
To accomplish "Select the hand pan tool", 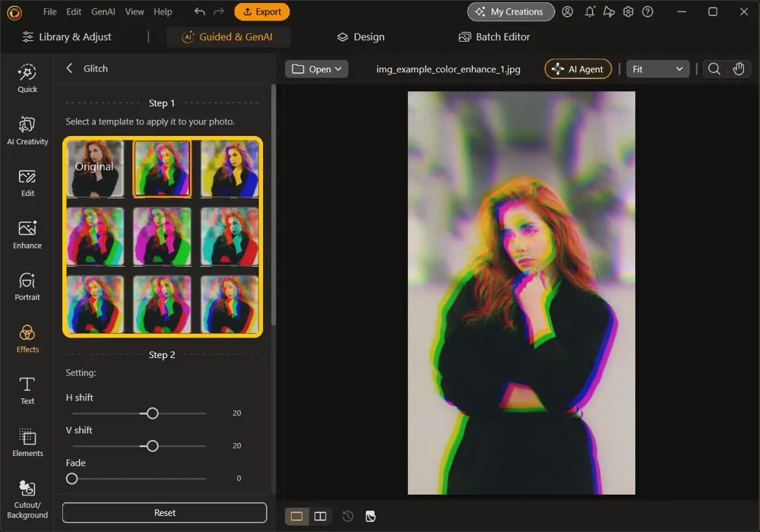I will (739, 69).
